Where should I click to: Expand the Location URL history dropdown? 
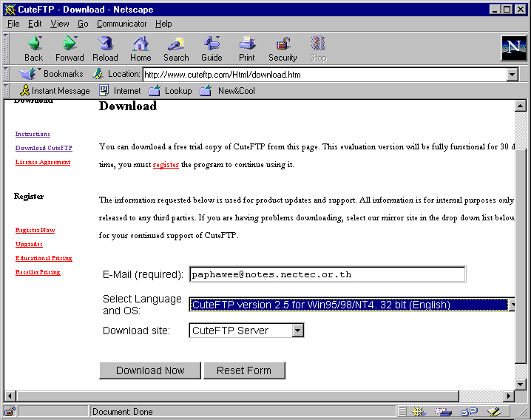pyautogui.click(x=513, y=75)
